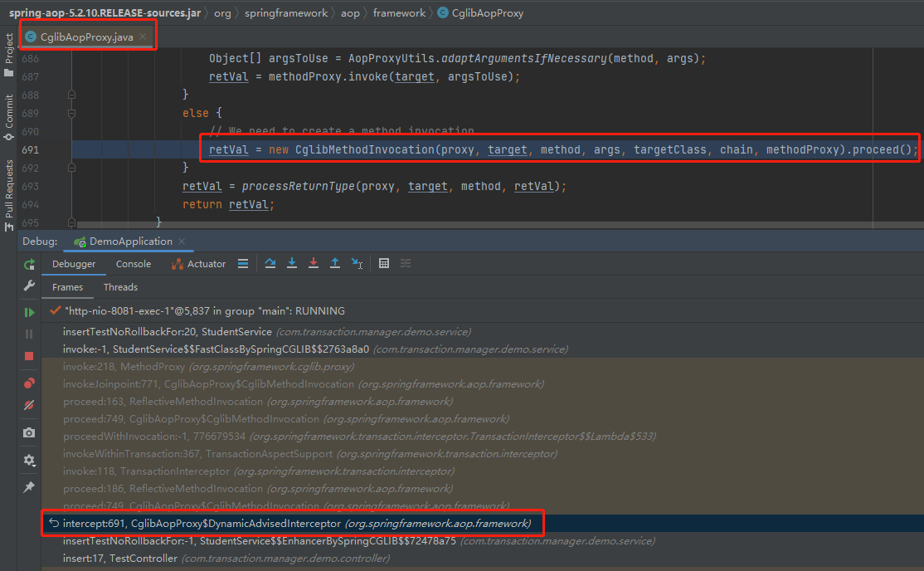Open the Pull Requests tool window

coord(9,195)
